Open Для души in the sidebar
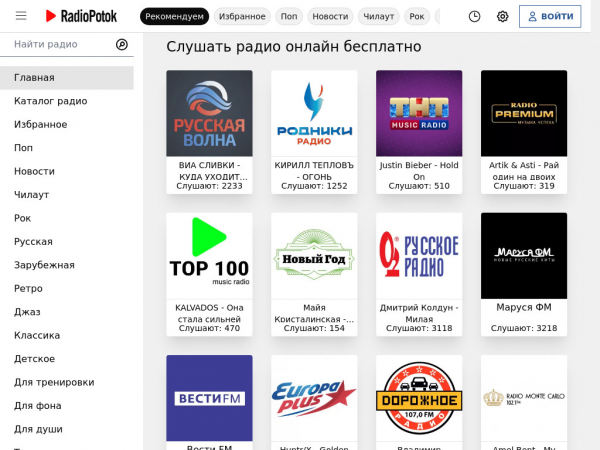 pyautogui.click(x=67, y=429)
